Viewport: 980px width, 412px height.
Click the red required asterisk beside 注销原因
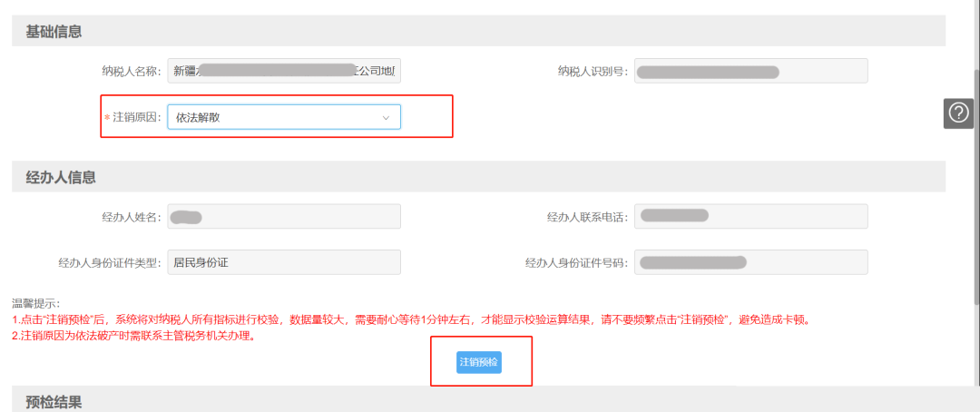point(107,118)
